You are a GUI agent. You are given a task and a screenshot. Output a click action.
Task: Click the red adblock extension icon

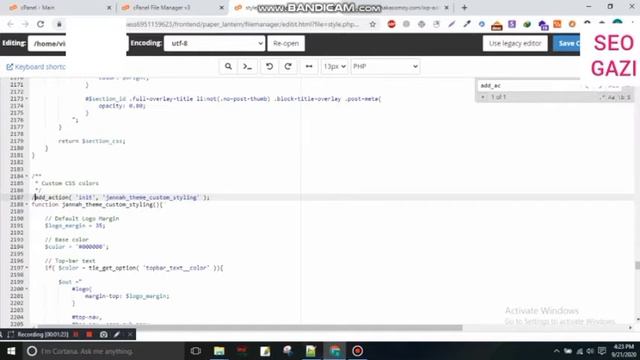[391, 24]
